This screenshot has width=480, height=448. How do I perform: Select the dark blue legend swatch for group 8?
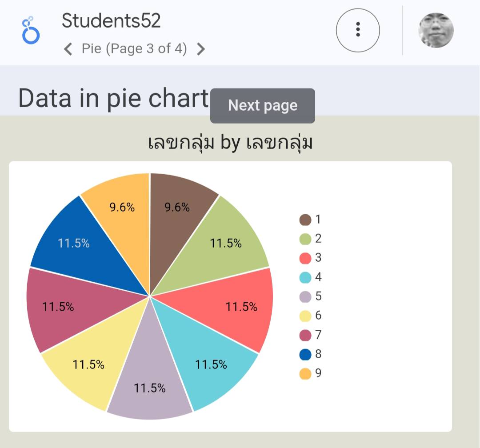305,354
